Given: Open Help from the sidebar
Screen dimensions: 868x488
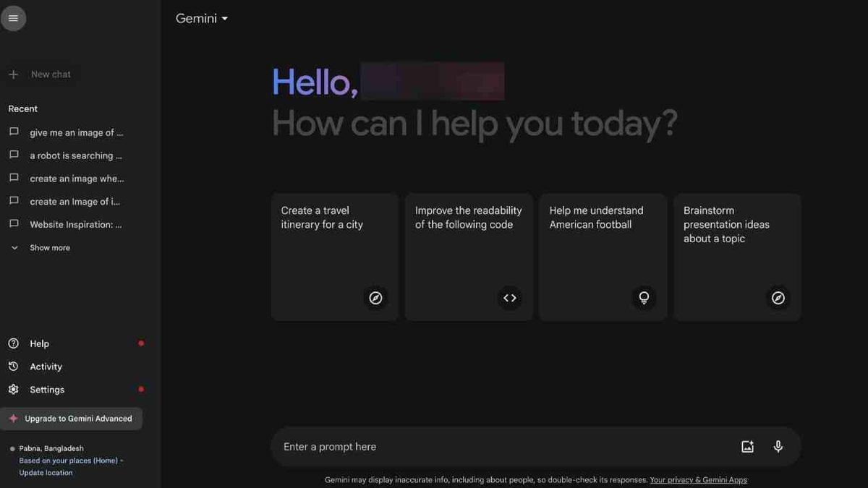Looking at the screenshot, I should click(39, 343).
